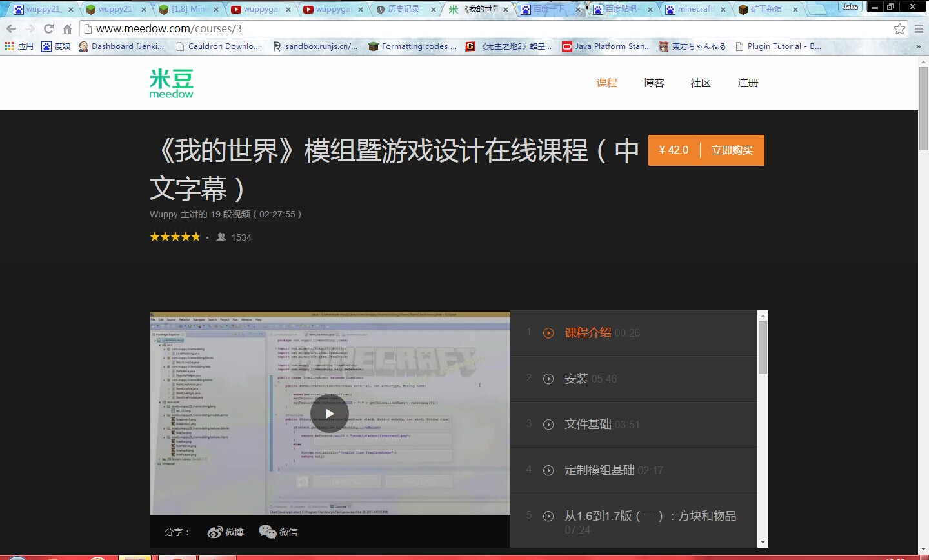Click the five-star rating icons
929x560 pixels.
point(175,237)
